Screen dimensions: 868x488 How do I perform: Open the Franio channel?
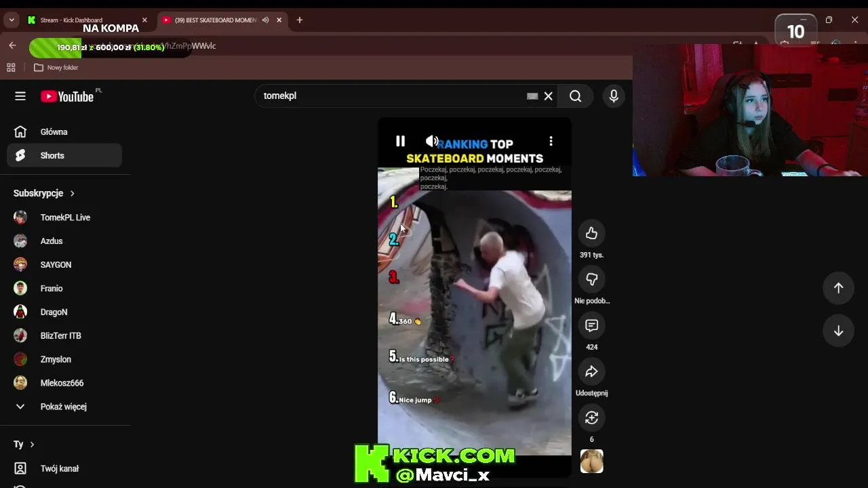[64, 289]
